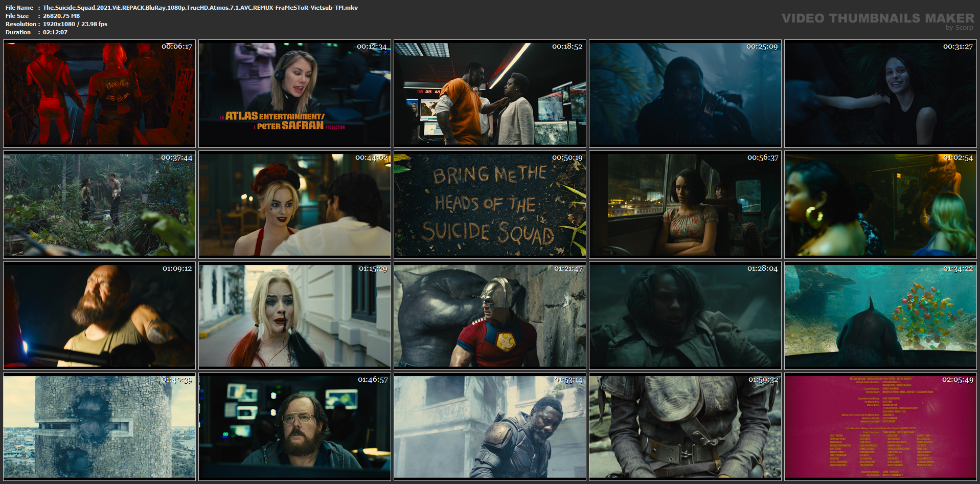Open the dark jungle frame at 00:25:09
Viewport: 980px width, 484px height.
click(685, 94)
